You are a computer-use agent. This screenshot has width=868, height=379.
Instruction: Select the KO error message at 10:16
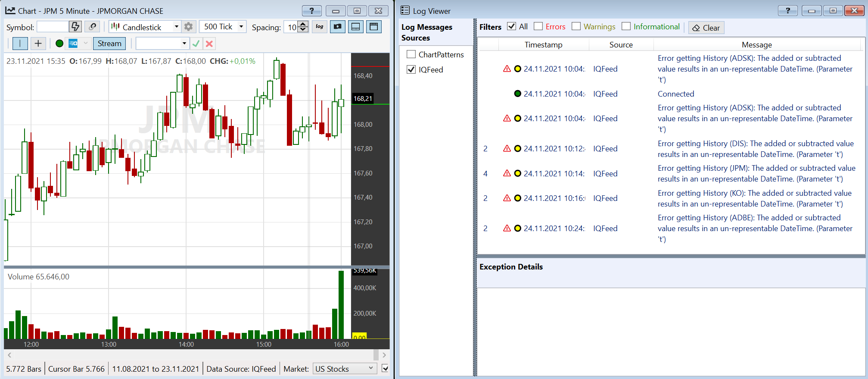tap(755, 198)
